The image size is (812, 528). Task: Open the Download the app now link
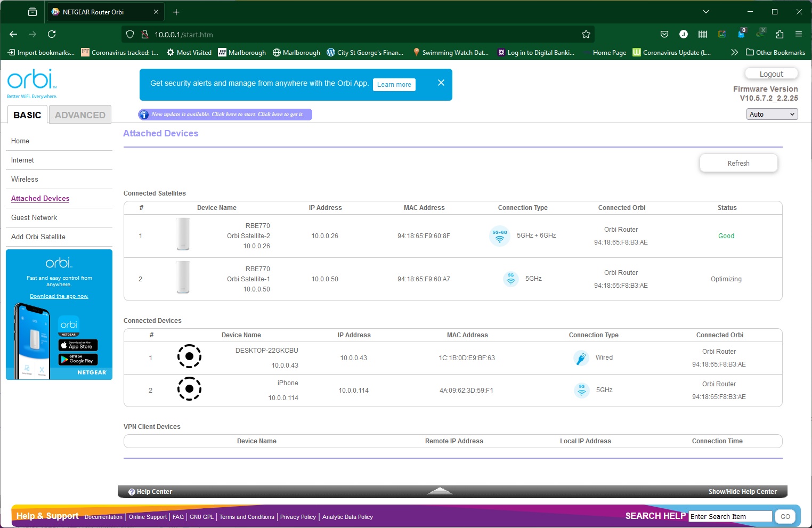(59, 296)
